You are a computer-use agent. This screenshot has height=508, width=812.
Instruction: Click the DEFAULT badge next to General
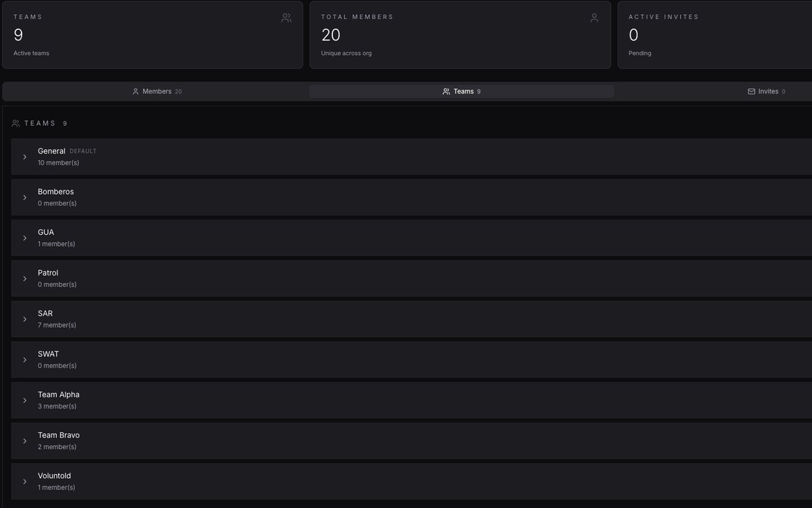coord(83,152)
